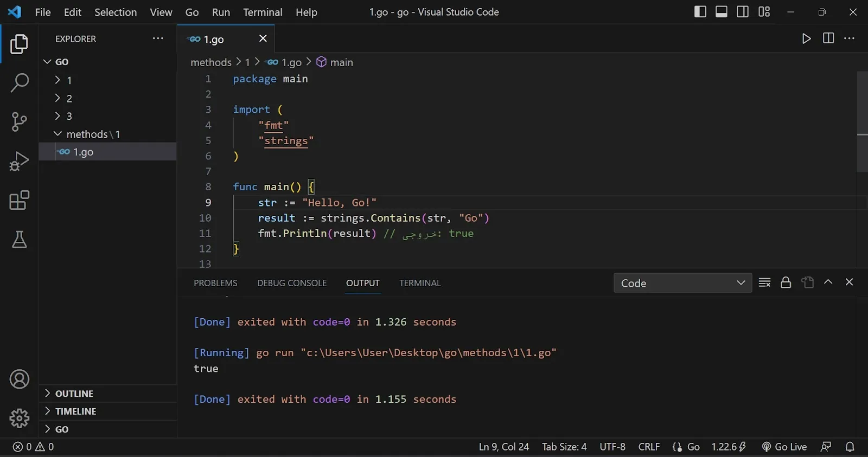This screenshot has width=868, height=457.
Task: Maximize the panel size chevron
Action: [x=828, y=282]
